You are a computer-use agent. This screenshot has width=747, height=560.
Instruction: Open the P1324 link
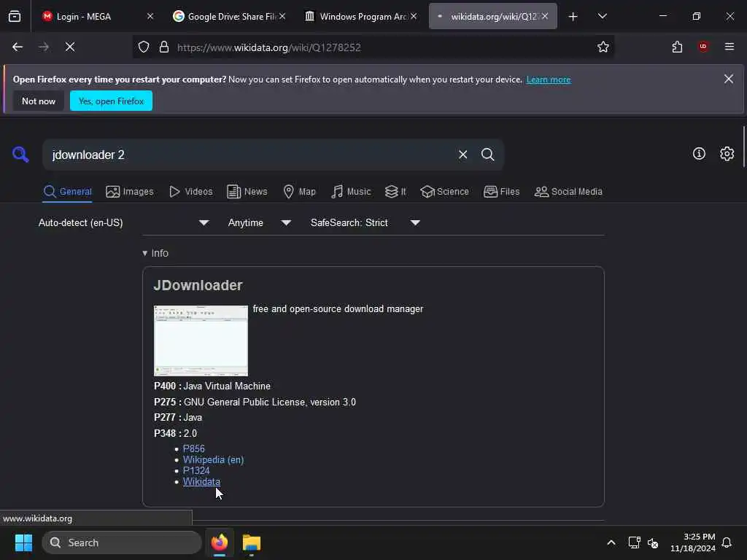coord(196,471)
